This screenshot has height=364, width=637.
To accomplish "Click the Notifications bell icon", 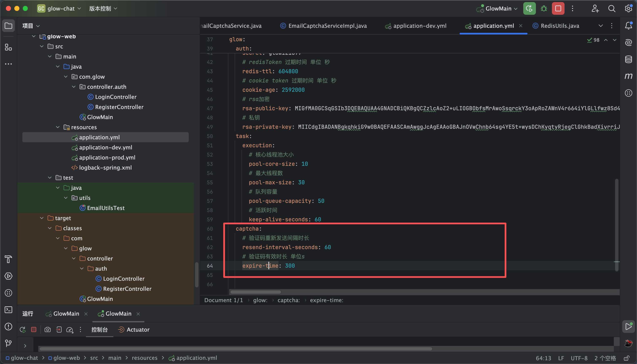I will point(629,26).
